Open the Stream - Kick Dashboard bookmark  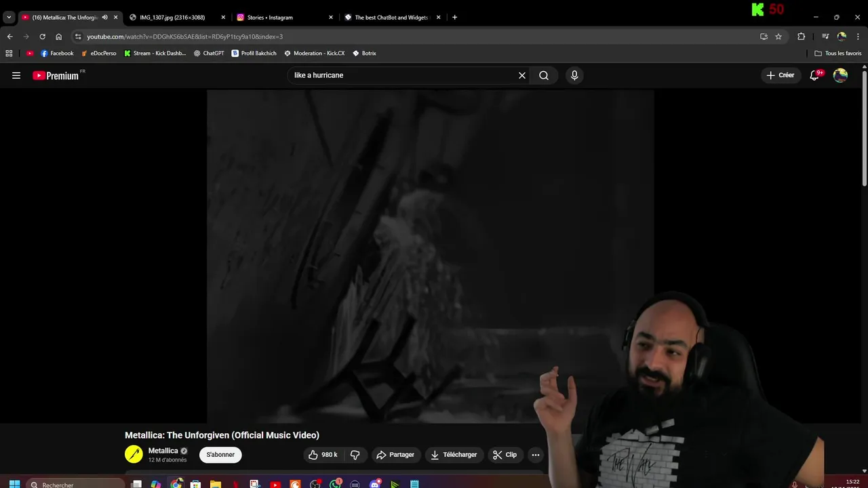pos(155,53)
